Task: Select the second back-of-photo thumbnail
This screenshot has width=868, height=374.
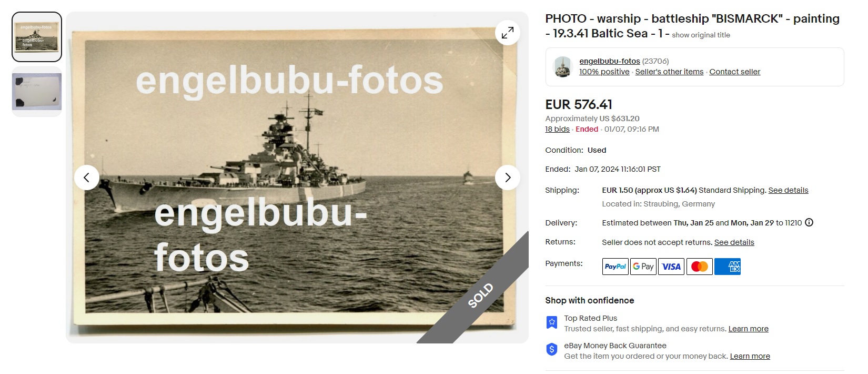Action: [37, 92]
